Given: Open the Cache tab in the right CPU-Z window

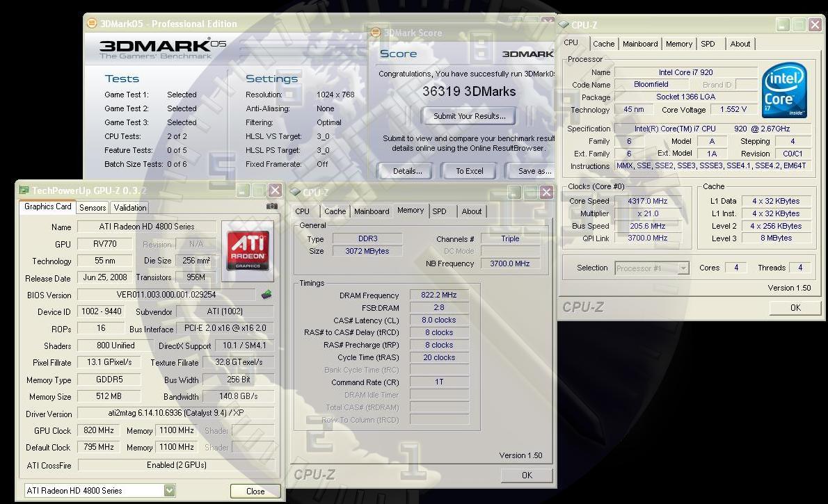Looking at the screenshot, I should (603, 44).
